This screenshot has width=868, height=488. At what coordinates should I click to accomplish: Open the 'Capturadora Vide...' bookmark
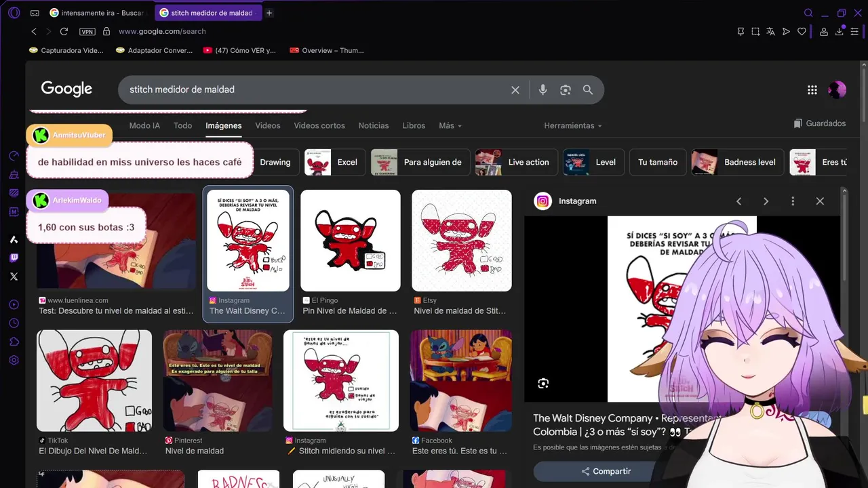66,50
